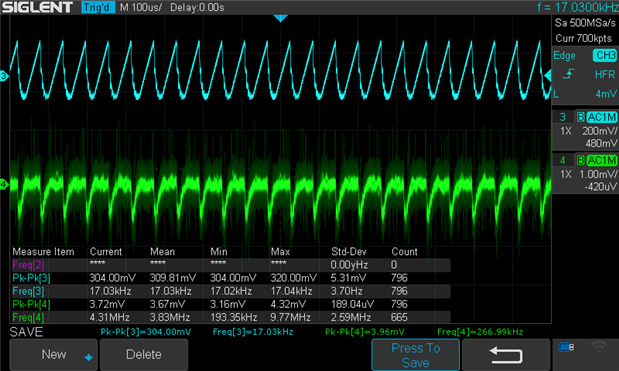619x371 pixels.
Task: Click bottom readout Pk-Pk[3]=304.00mV
Action: pos(146,332)
